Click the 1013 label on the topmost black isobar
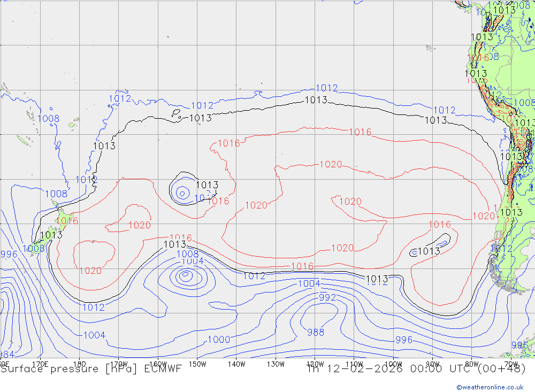 click(316, 100)
